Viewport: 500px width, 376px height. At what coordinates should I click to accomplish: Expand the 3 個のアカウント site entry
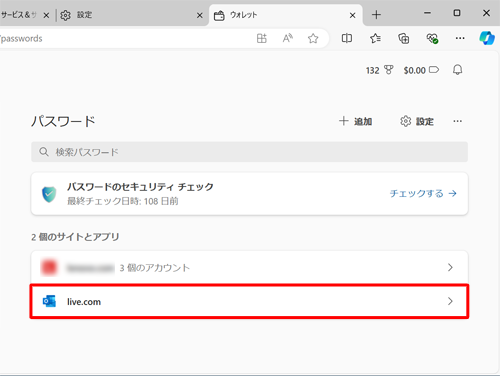tap(249, 267)
